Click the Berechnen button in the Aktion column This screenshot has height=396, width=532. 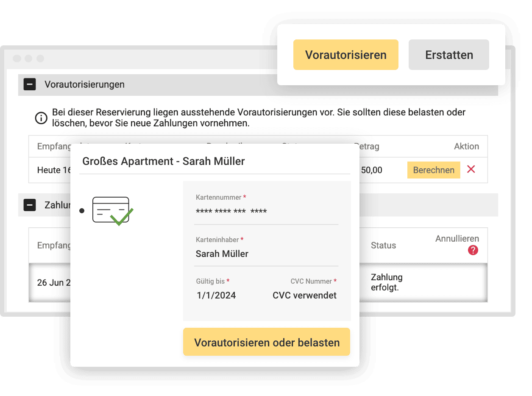434,170
